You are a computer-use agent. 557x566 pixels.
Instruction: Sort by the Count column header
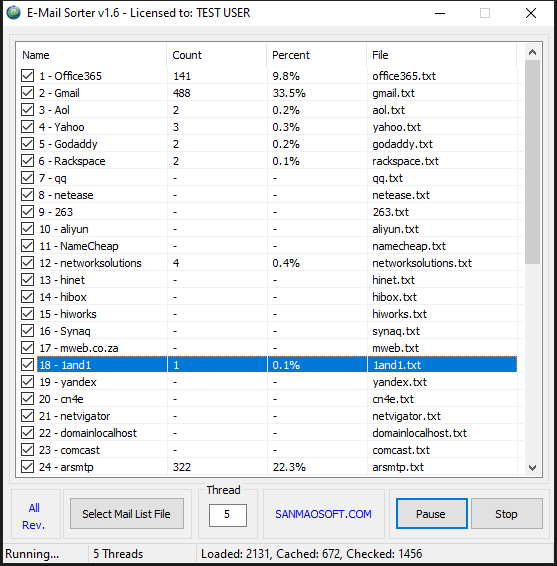pyautogui.click(x=217, y=55)
